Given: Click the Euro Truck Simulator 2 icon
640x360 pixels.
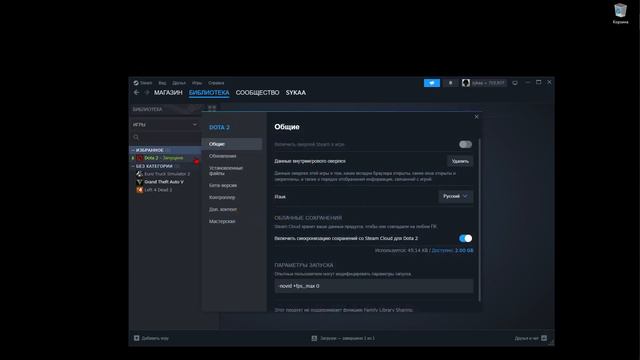Looking at the screenshot, I should 140,174.
